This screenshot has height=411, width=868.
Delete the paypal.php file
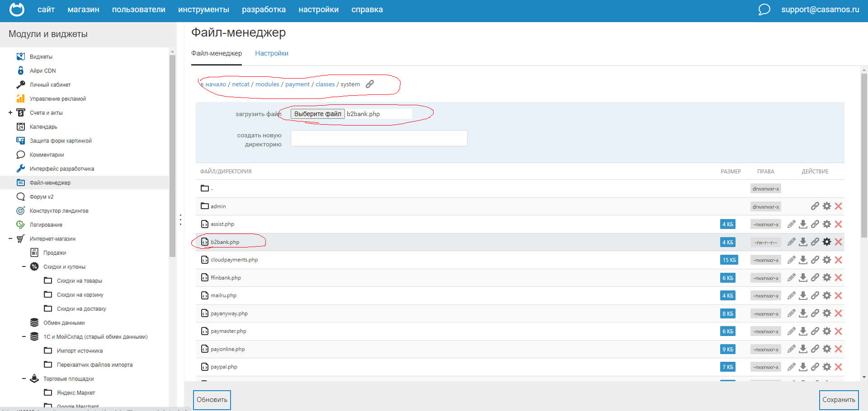[x=838, y=367]
